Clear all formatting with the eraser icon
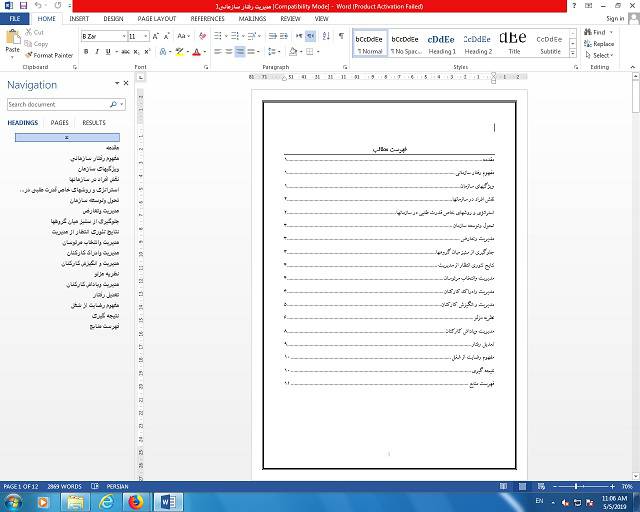The width and height of the screenshot is (640, 512). [202, 36]
